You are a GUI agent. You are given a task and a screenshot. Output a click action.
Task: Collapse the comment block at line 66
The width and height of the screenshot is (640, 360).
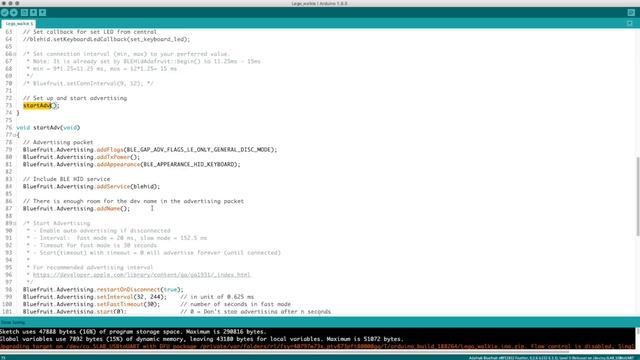click(15, 54)
